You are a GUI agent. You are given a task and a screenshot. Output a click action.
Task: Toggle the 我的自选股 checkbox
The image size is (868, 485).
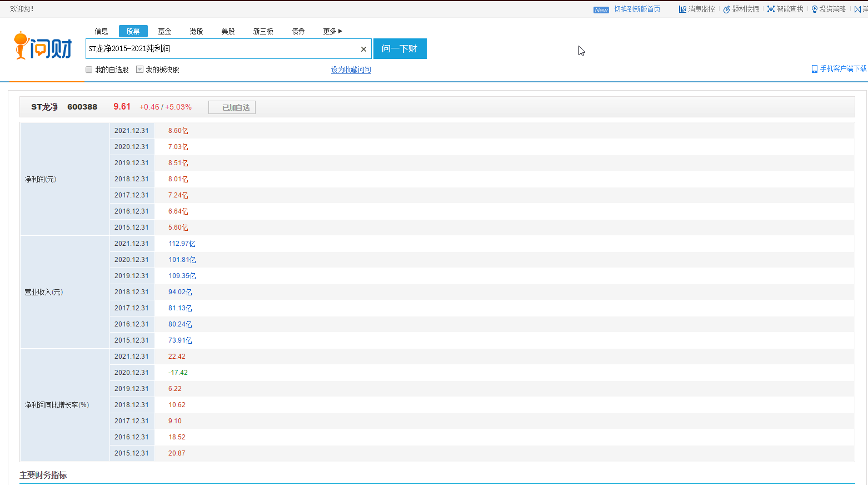point(89,70)
